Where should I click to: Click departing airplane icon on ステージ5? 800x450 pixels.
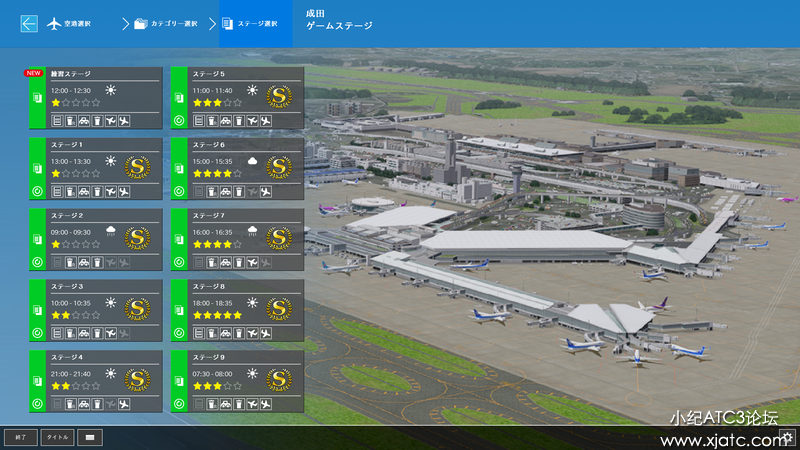pyautogui.click(x=252, y=121)
